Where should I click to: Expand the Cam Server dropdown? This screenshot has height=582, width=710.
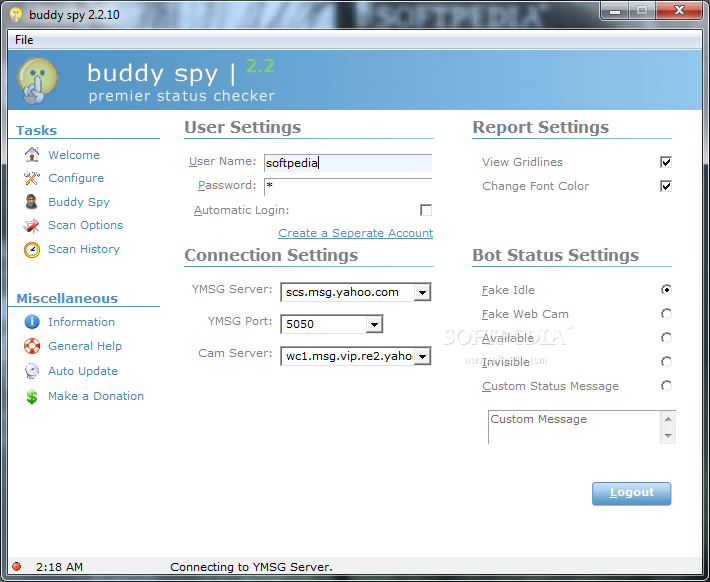tap(422, 356)
